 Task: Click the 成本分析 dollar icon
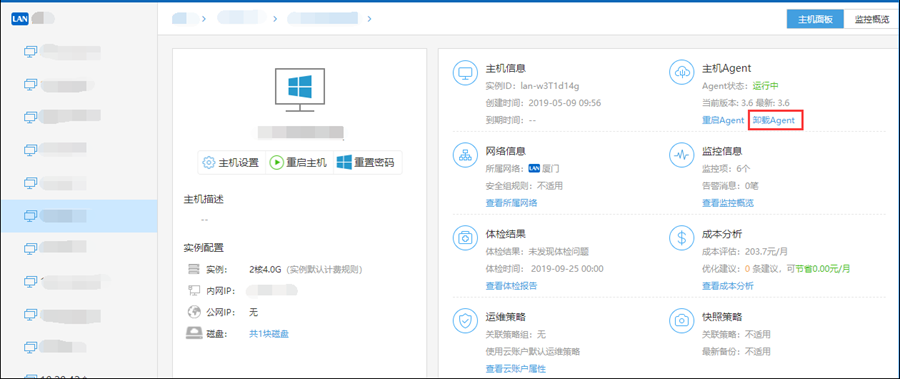pos(682,237)
